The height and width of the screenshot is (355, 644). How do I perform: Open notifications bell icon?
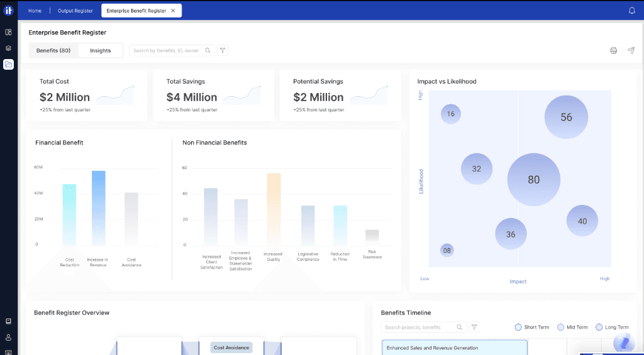point(631,11)
